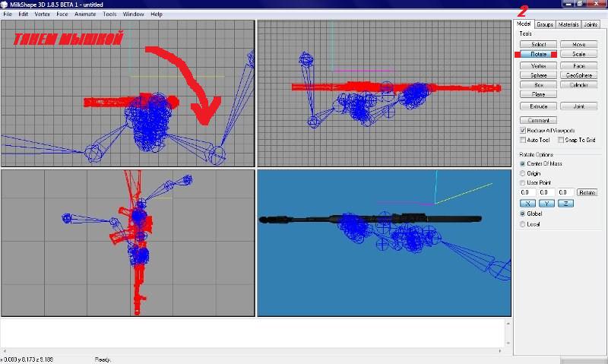Viewport: 608px width, 364px height.
Task: Enable the Snap To Grid checkbox
Action: tap(561, 140)
